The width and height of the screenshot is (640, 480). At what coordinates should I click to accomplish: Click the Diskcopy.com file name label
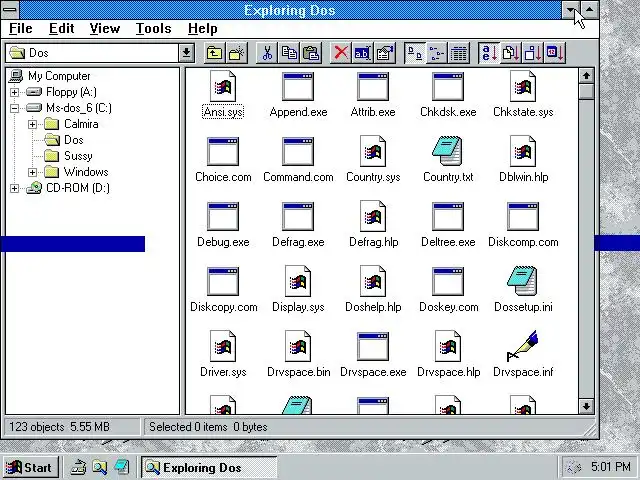[x=224, y=307]
